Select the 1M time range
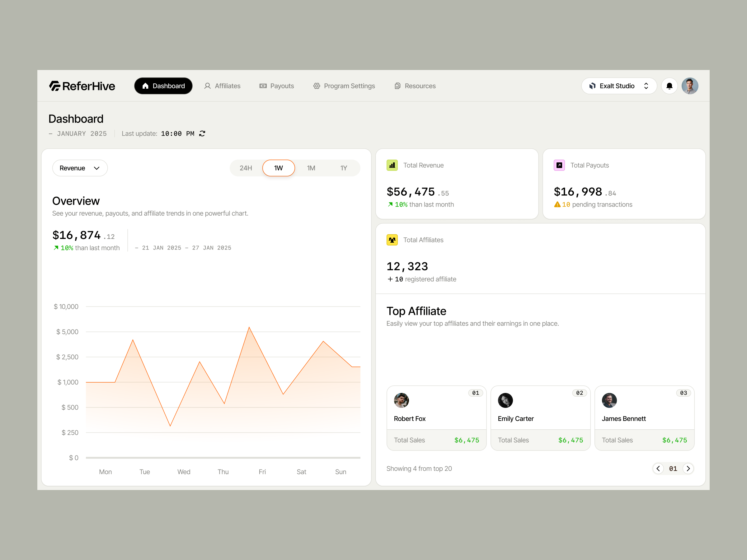The width and height of the screenshot is (747, 560). 311,168
